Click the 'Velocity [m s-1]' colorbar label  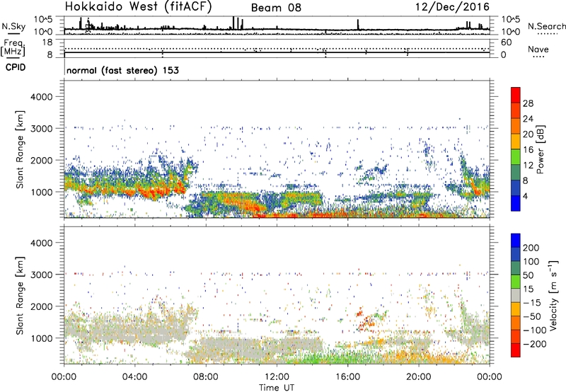(x=553, y=295)
